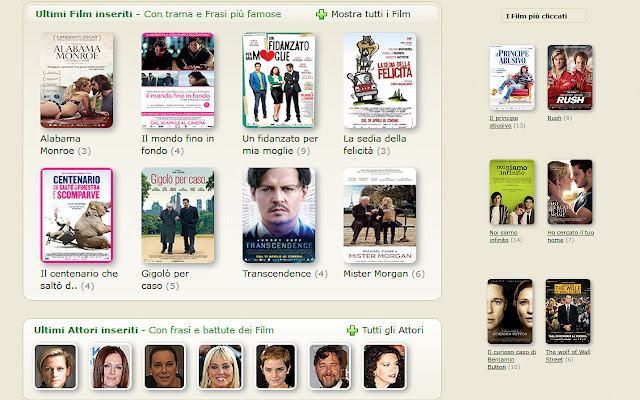Viewport: 640px width, 400px height.
Task: Select the last actor photo, dark curly hair
Action: 384,366
